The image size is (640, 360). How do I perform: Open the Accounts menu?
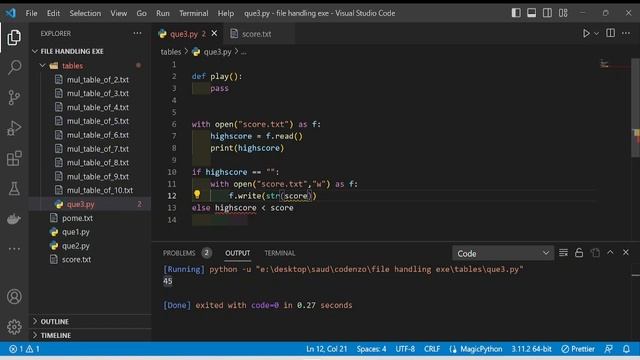[x=14, y=296]
